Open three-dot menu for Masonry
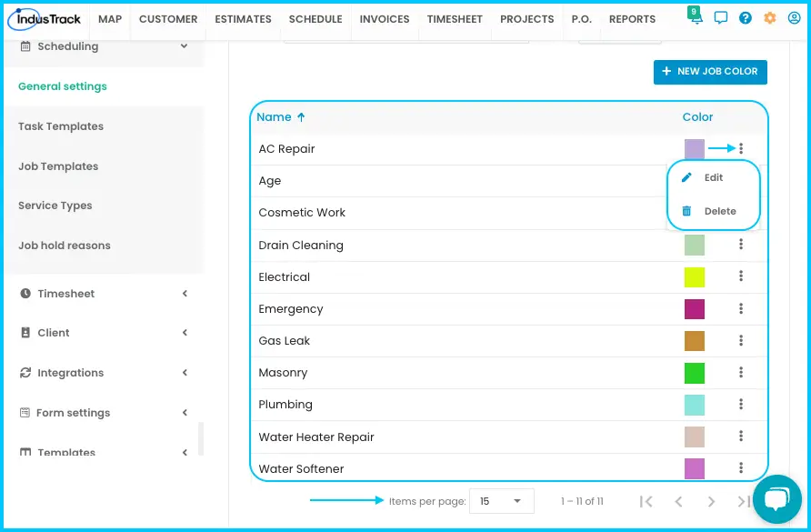This screenshot has height=532, width=811. tap(741, 372)
